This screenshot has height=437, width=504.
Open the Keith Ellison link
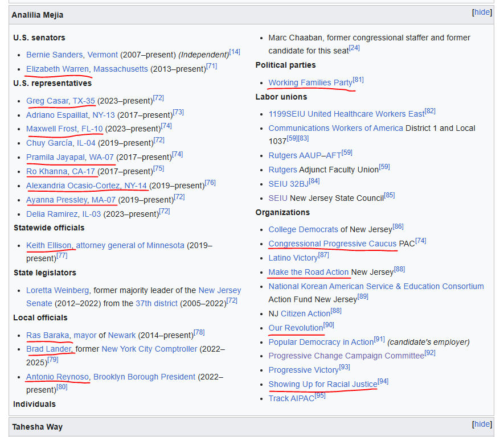pyautogui.click(x=49, y=245)
